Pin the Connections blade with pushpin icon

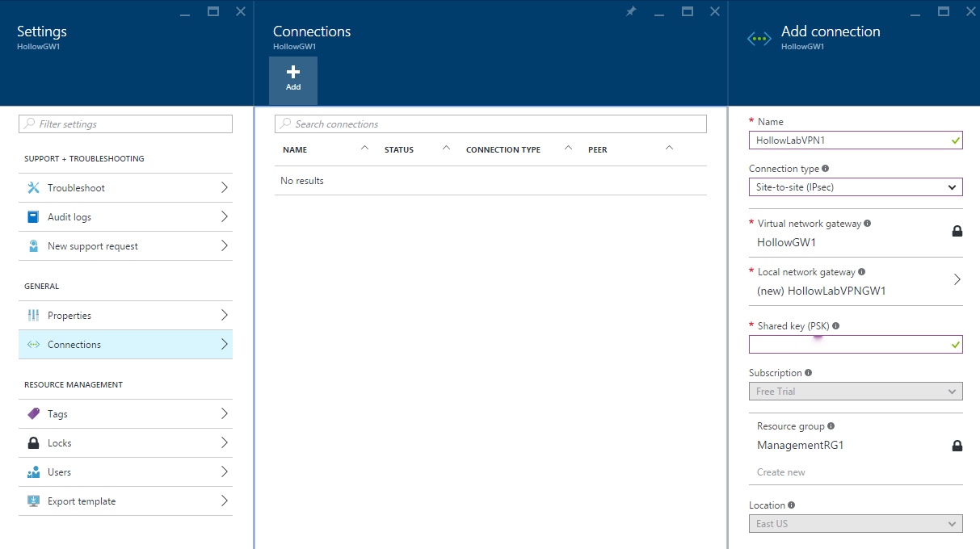[x=630, y=11]
